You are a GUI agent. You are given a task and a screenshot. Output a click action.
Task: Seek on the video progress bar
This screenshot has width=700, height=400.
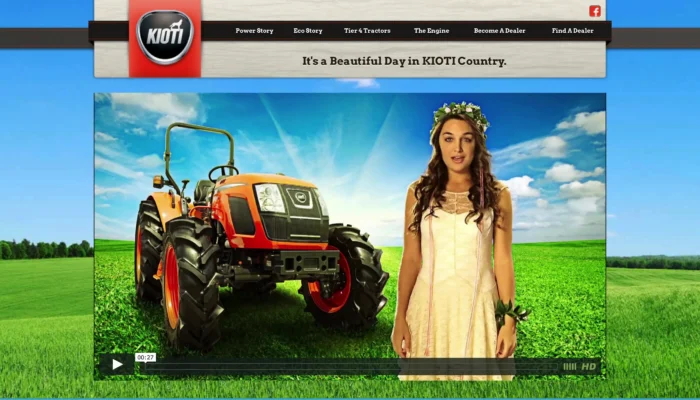[x=350, y=367]
